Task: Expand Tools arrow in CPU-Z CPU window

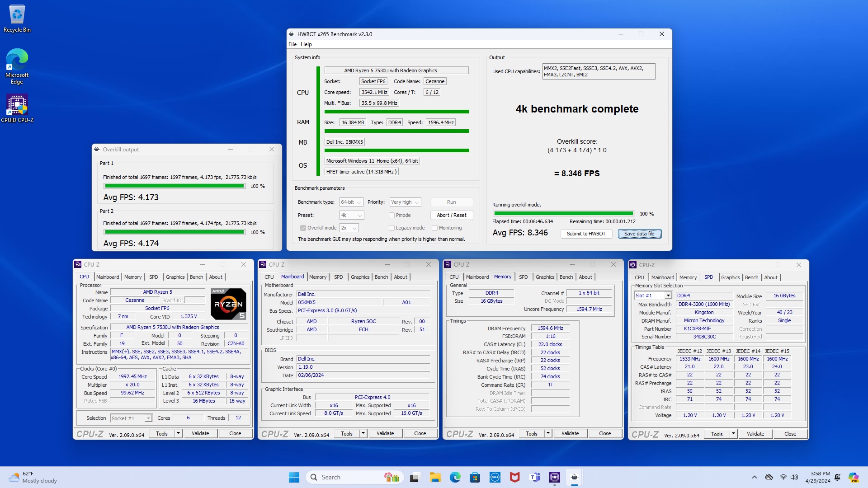Action: click(x=178, y=433)
